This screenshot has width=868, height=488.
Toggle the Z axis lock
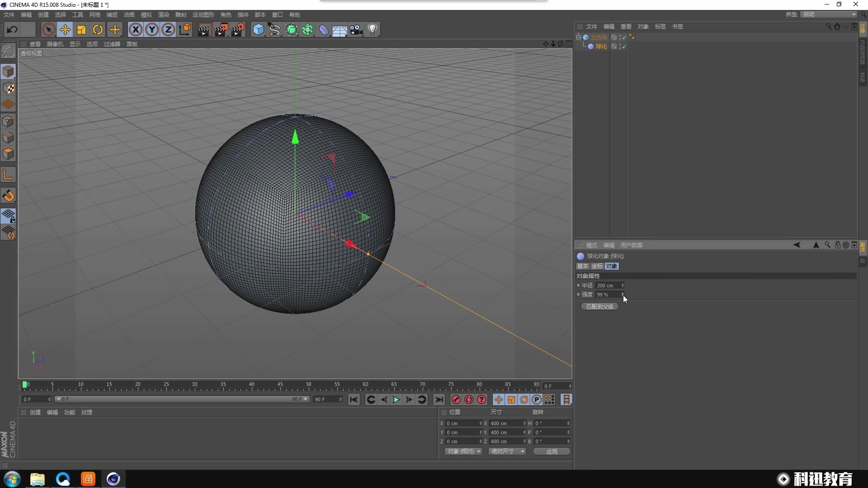(168, 30)
